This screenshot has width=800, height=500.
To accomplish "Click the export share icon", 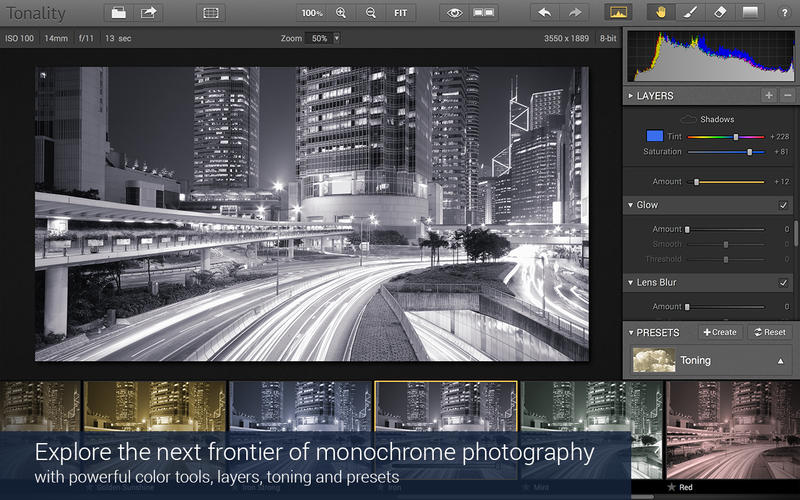I will (148, 13).
